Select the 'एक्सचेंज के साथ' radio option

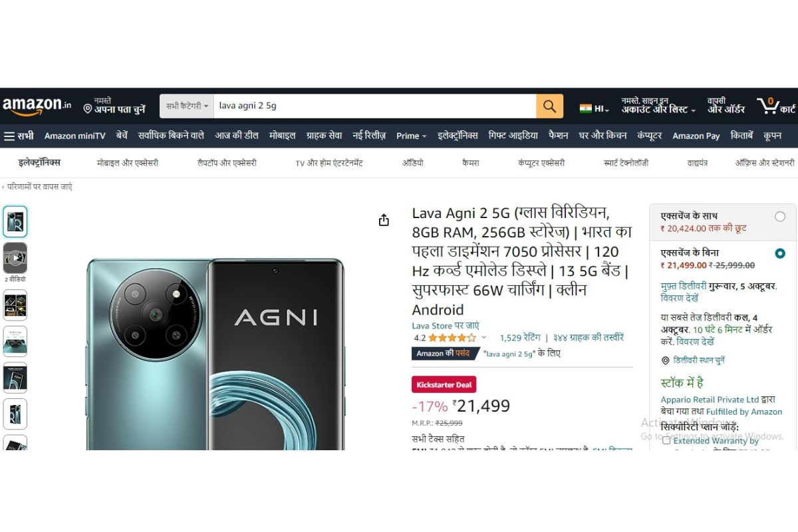pos(780,216)
